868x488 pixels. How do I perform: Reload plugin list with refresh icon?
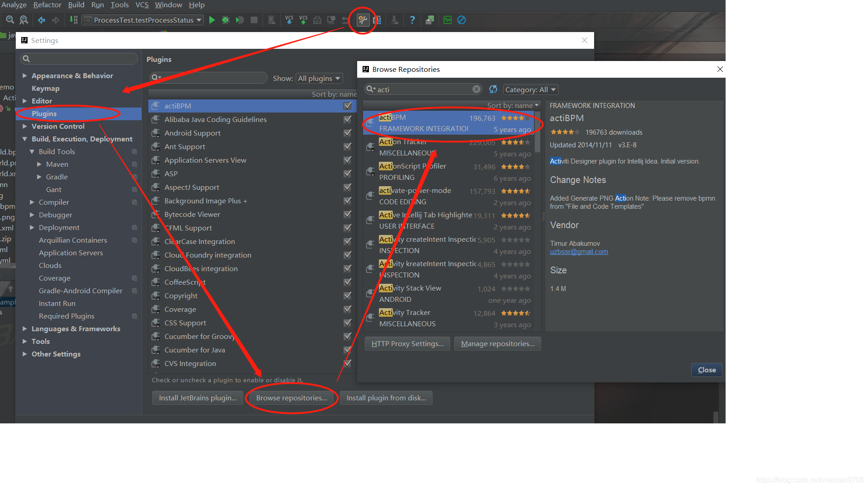point(493,89)
